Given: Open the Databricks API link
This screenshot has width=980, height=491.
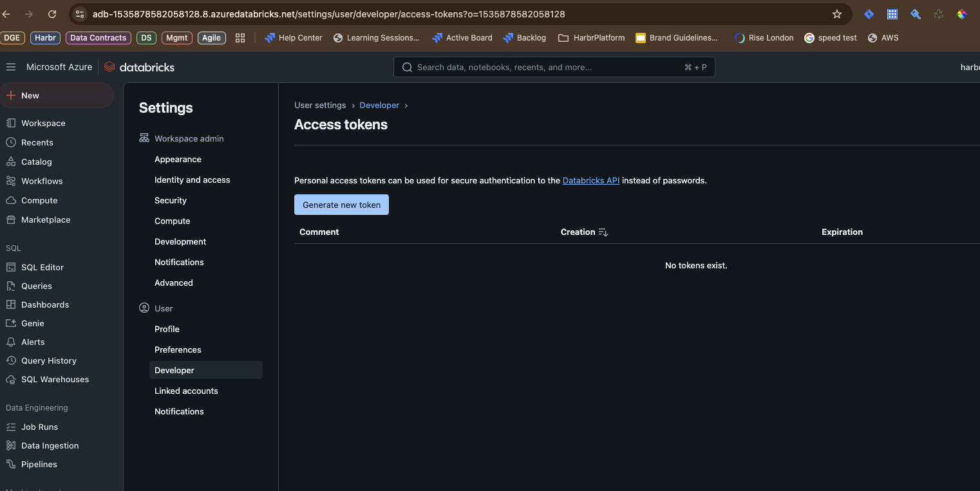Looking at the screenshot, I should [x=590, y=181].
